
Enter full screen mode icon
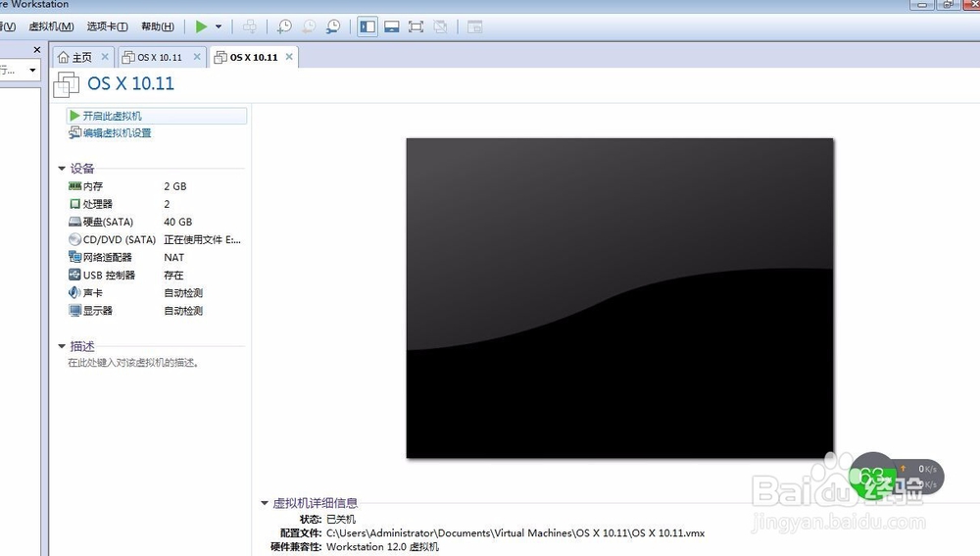416,26
